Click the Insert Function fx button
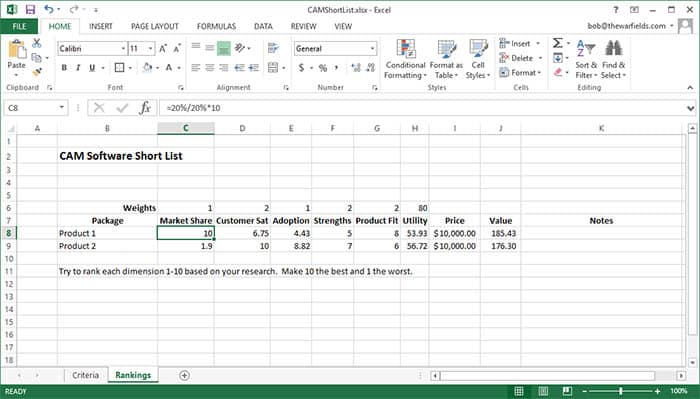Screen dimensions: 700x399 coord(145,108)
